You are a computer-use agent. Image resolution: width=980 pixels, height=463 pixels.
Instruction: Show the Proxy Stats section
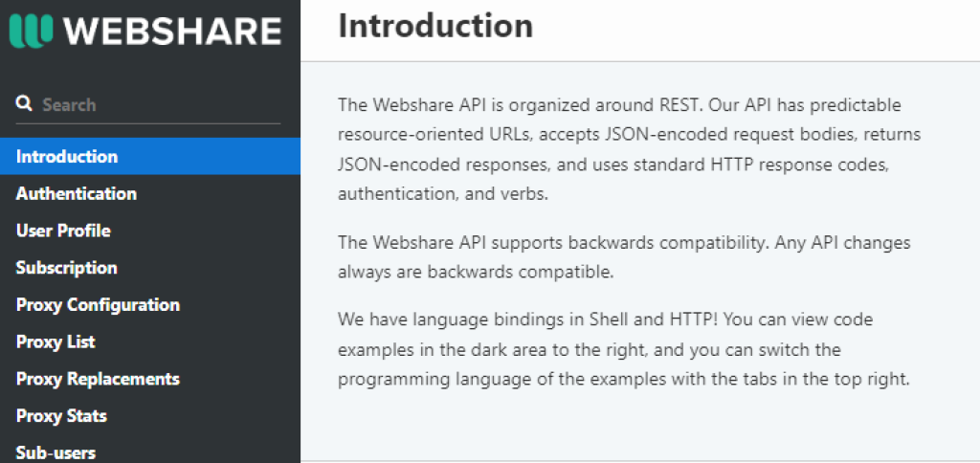point(61,416)
